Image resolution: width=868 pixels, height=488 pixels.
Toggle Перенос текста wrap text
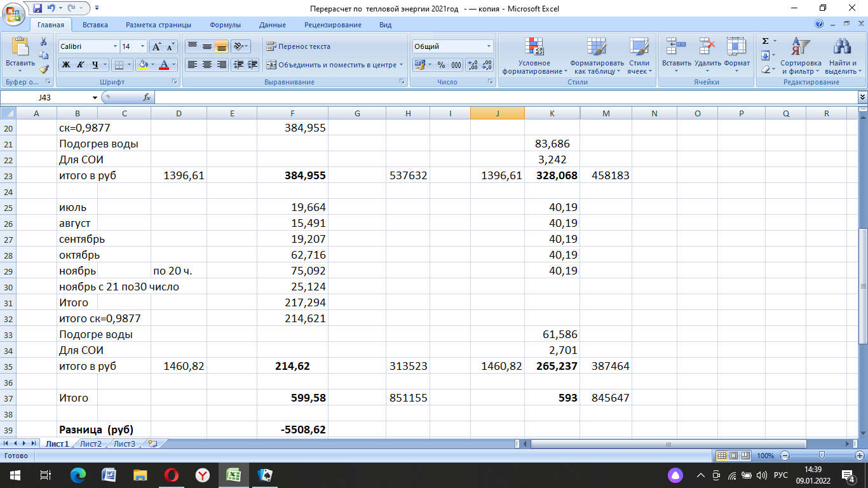(298, 46)
